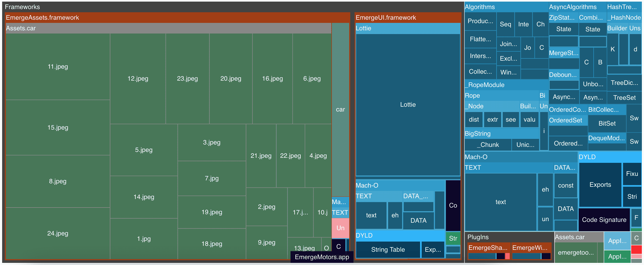This screenshot has width=644, height=265.
Task: Click the 11.jpeg cell in Assets.car
Action: [x=57, y=67]
